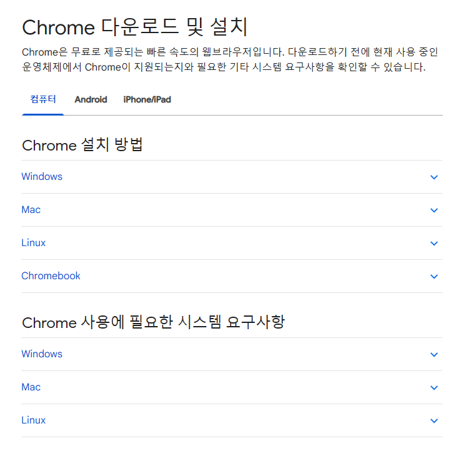Open the Mac link under Chrome 설치 방법

31,210
